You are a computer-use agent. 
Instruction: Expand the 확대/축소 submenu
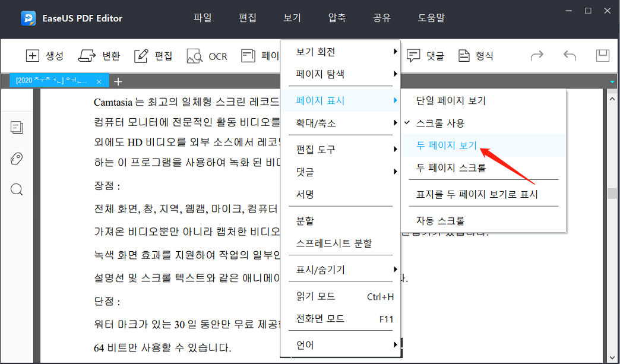coord(340,124)
